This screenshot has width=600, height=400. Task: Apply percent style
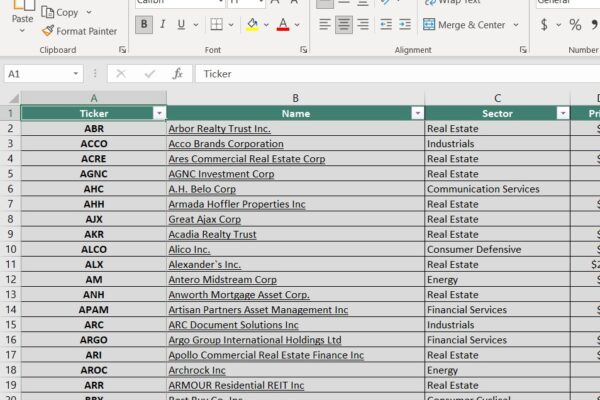click(575, 25)
